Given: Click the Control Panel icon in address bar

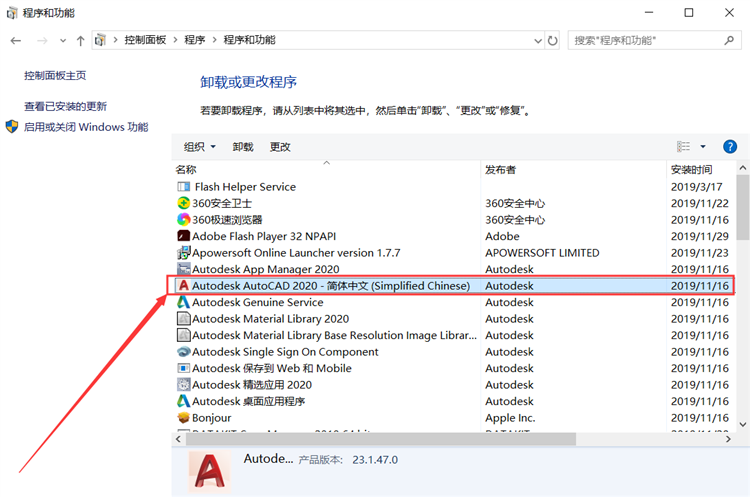Looking at the screenshot, I should tap(100, 40).
